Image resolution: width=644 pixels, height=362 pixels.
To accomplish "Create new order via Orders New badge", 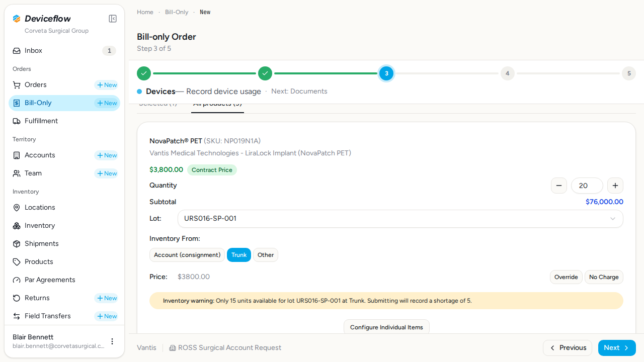I will (107, 85).
